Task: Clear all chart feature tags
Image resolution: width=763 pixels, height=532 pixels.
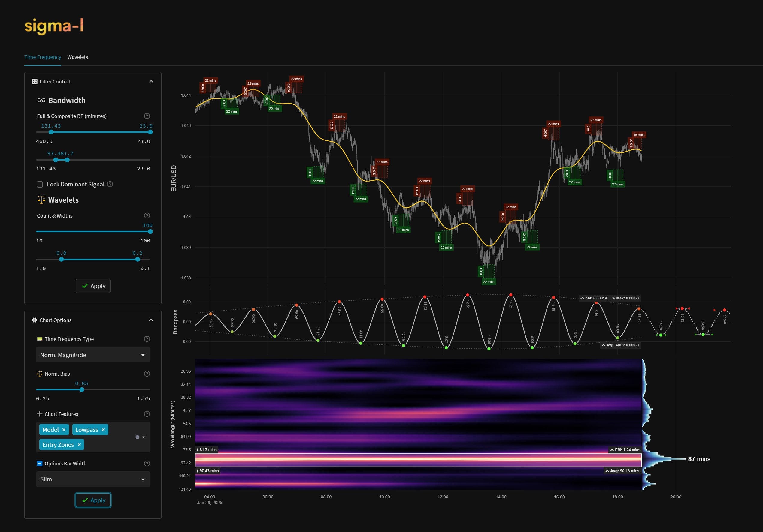Action: pyautogui.click(x=137, y=437)
